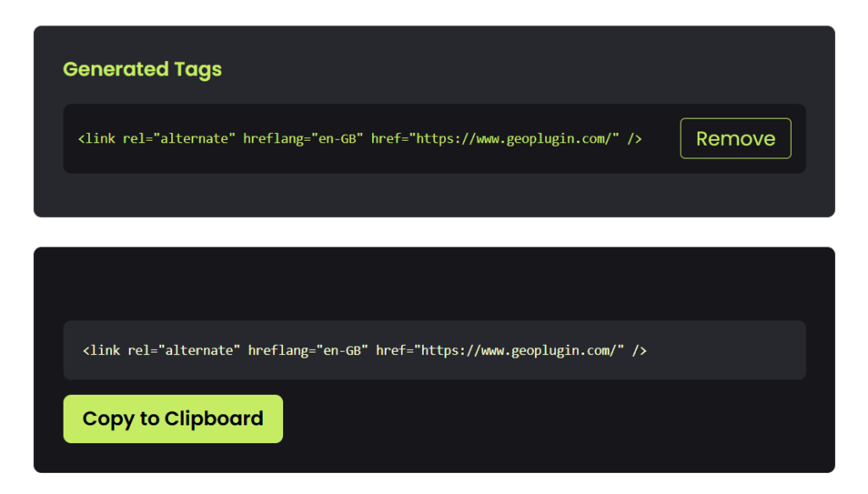Screen dimensions: 868x494
Task: Delete the generated tag using Remove
Action: point(735,138)
